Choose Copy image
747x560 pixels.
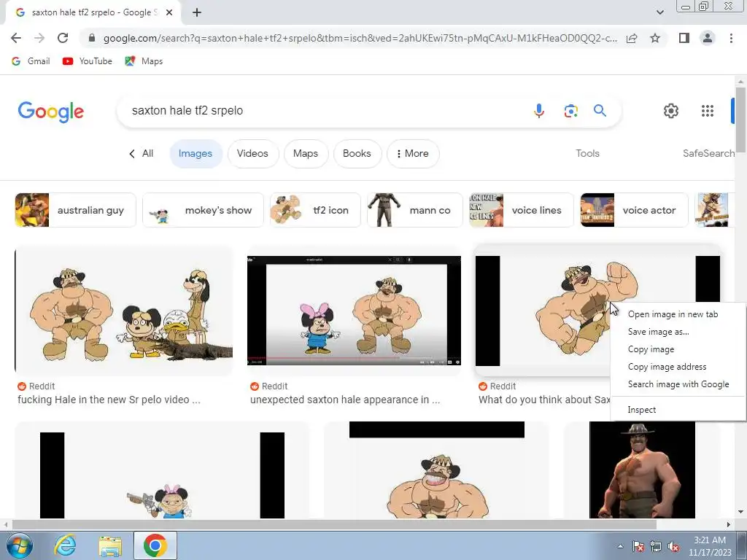pos(651,349)
